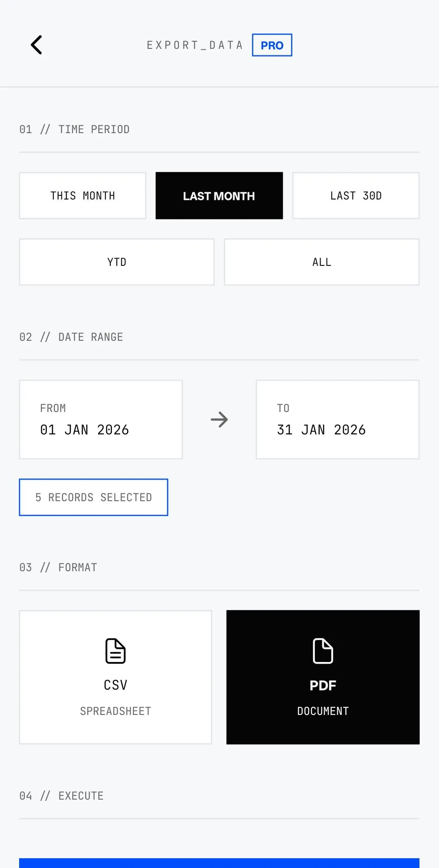Click the PDF document icon
The width and height of the screenshot is (439, 868).
(x=323, y=651)
